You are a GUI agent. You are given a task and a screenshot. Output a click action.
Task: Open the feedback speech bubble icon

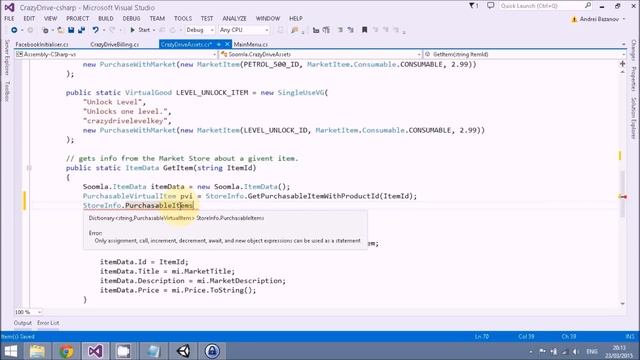point(491,6)
